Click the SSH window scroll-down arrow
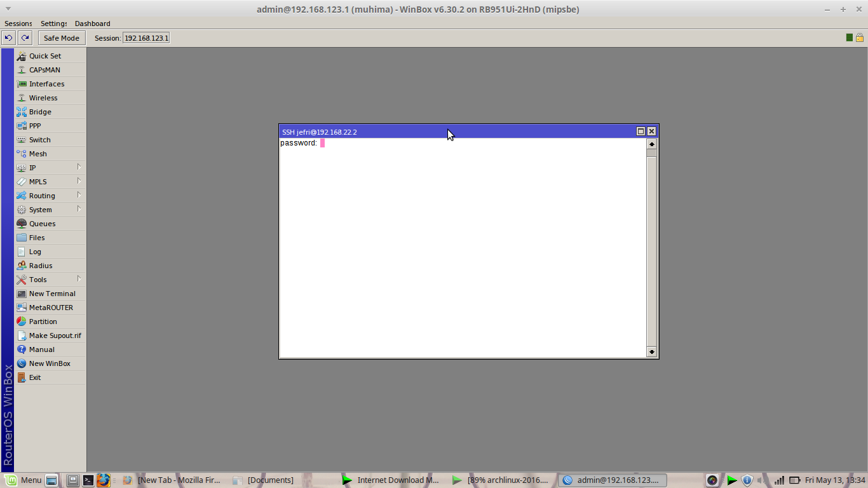This screenshot has width=868, height=488. (x=651, y=351)
